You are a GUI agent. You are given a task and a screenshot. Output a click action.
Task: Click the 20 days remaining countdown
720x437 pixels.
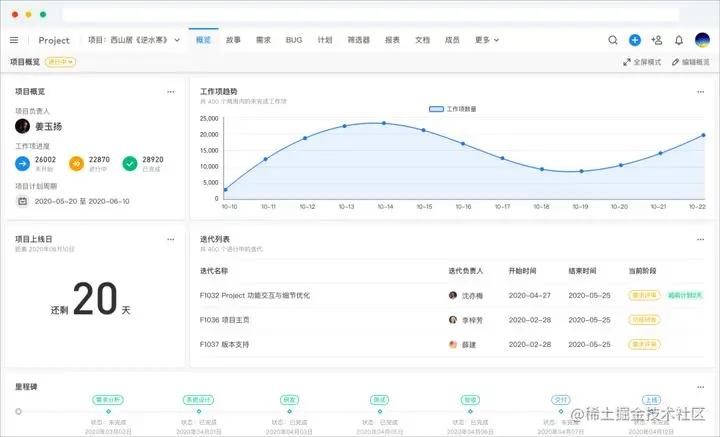pyautogui.click(x=91, y=299)
